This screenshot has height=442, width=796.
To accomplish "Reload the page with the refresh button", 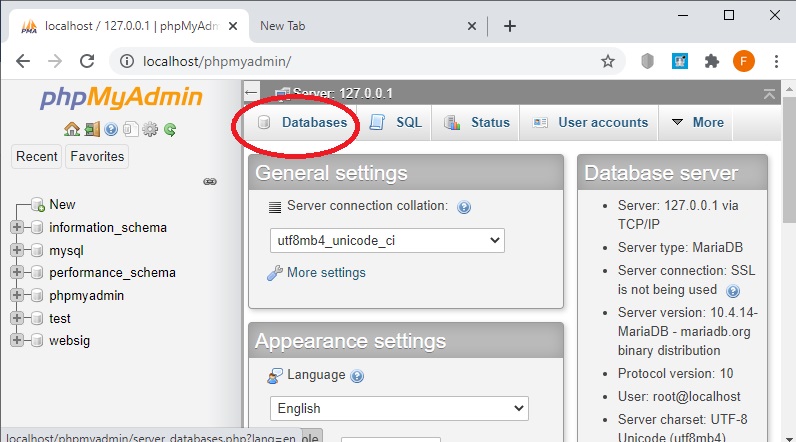I will tap(87, 61).
